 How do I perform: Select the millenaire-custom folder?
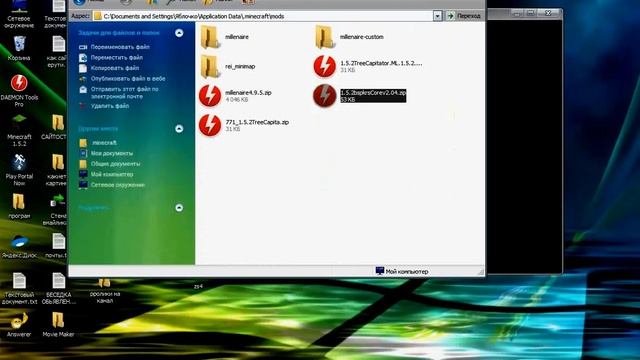click(349, 37)
